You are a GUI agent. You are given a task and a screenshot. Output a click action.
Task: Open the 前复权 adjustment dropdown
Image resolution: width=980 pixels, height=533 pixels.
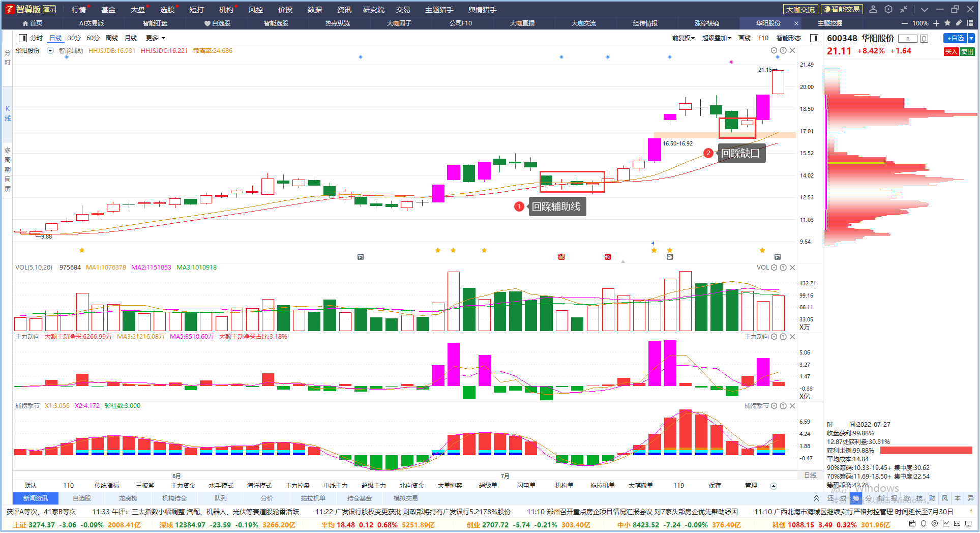tap(683, 38)
